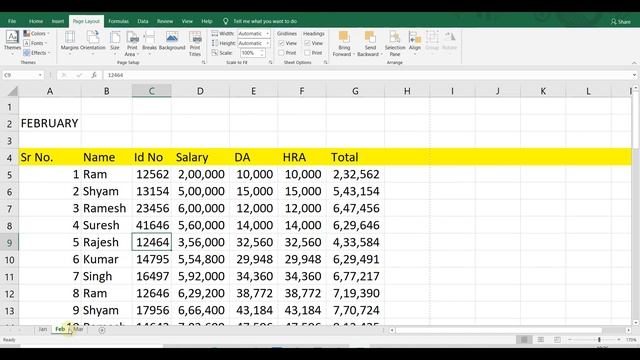
Task: Open the Breaks menu
Action: [149, 41]
